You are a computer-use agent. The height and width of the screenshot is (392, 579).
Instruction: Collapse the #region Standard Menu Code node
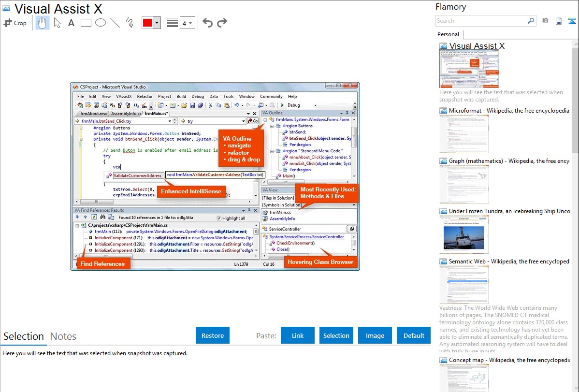[272, 151]
